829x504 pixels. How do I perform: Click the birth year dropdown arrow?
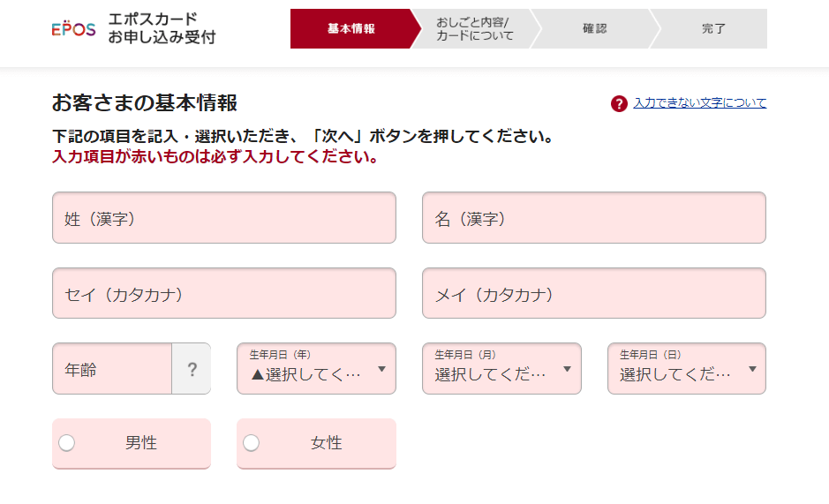click(382, 369)
